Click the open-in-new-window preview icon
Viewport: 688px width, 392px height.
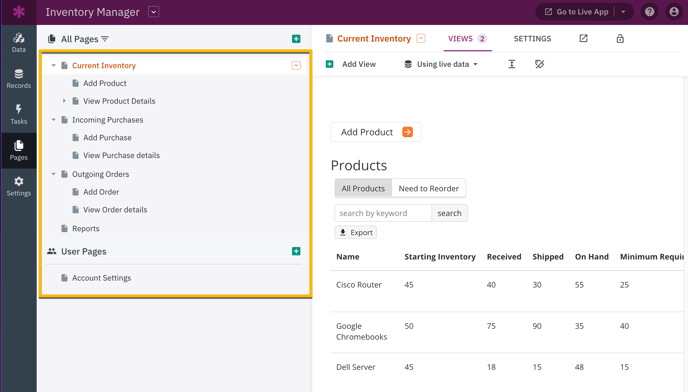point(583,38)
